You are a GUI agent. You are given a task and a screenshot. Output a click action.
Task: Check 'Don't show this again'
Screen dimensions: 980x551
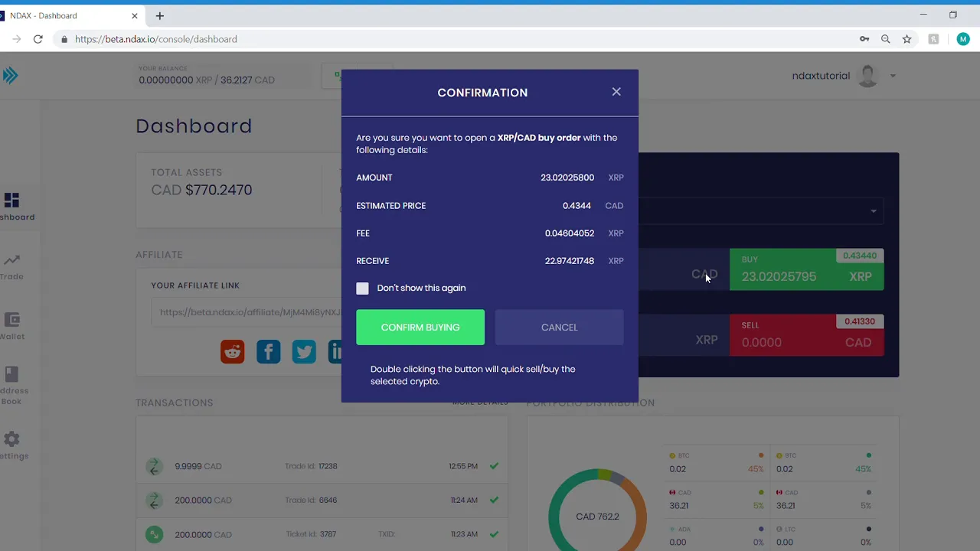pos(362,288)
